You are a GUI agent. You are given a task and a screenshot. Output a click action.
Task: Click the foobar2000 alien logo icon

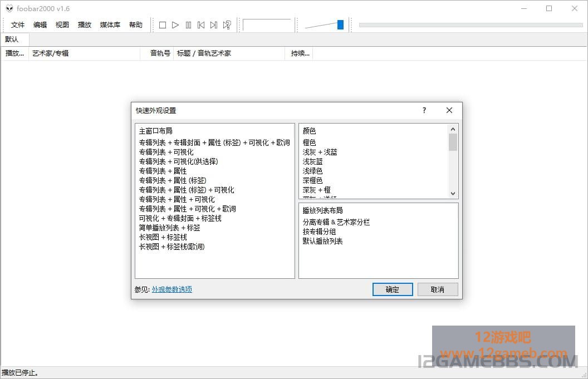[x=9, y=8]
